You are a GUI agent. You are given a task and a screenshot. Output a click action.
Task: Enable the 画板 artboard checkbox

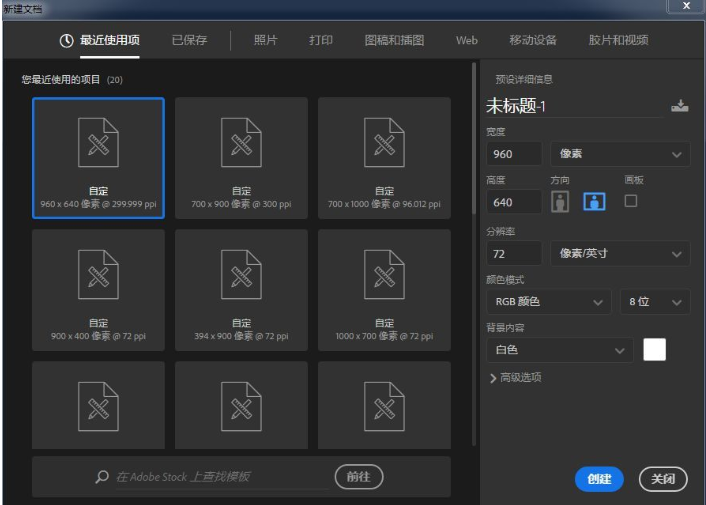(x=631, y=200)
